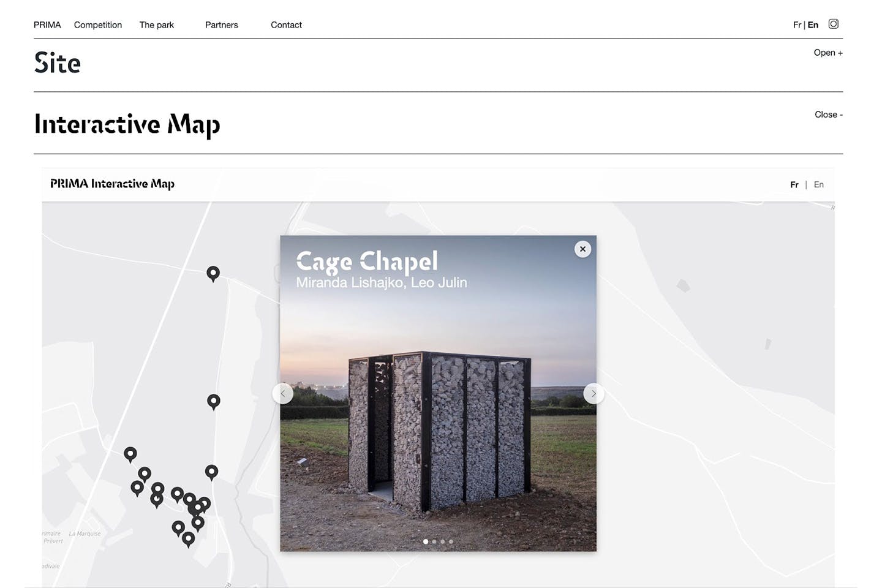Switch site language to Fr in the header
Screen dimensions: 882x588
click(x=797, y=24)
